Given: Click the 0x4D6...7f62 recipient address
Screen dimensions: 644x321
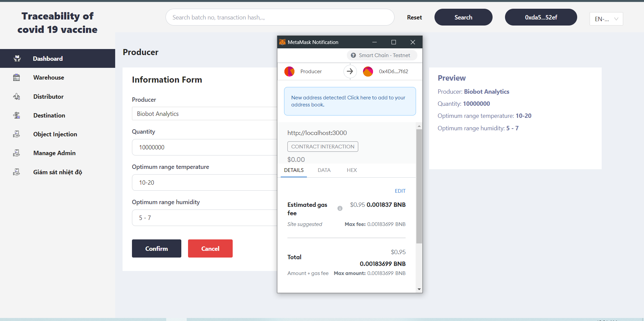Looking at the screenshot, I should [394, 72].
